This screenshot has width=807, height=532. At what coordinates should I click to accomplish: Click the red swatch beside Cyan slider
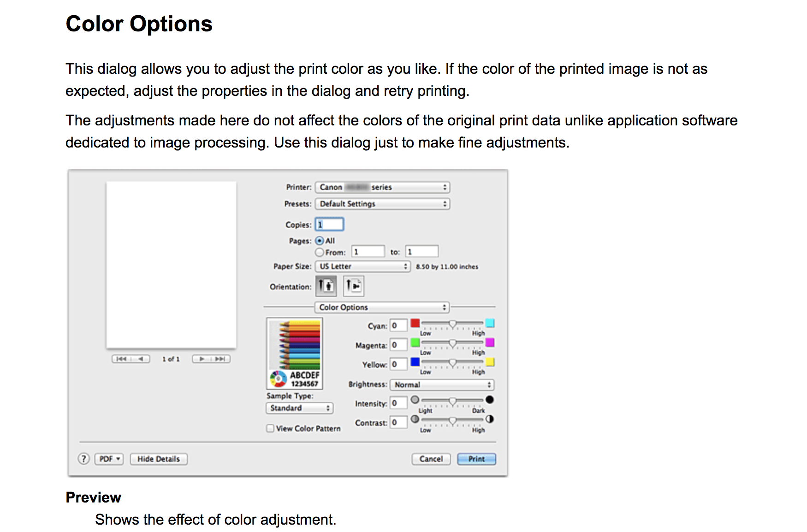(415, 323)
